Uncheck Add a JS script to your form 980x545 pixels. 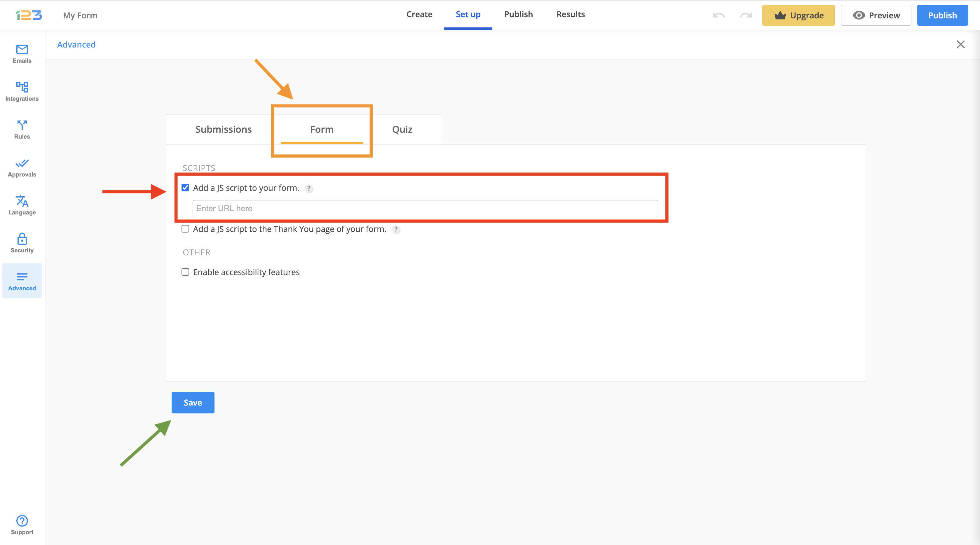[x=185, y=188]
